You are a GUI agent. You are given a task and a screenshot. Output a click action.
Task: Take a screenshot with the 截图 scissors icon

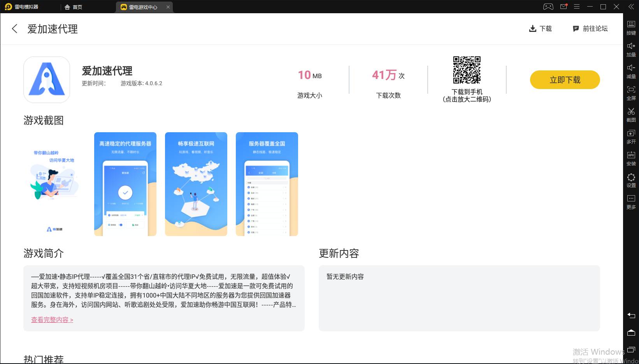[631, 114]
